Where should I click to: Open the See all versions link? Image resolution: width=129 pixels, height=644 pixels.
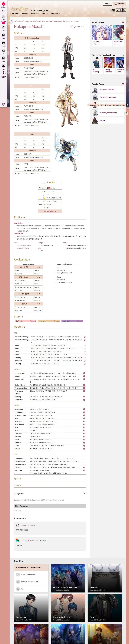point(50,211)
